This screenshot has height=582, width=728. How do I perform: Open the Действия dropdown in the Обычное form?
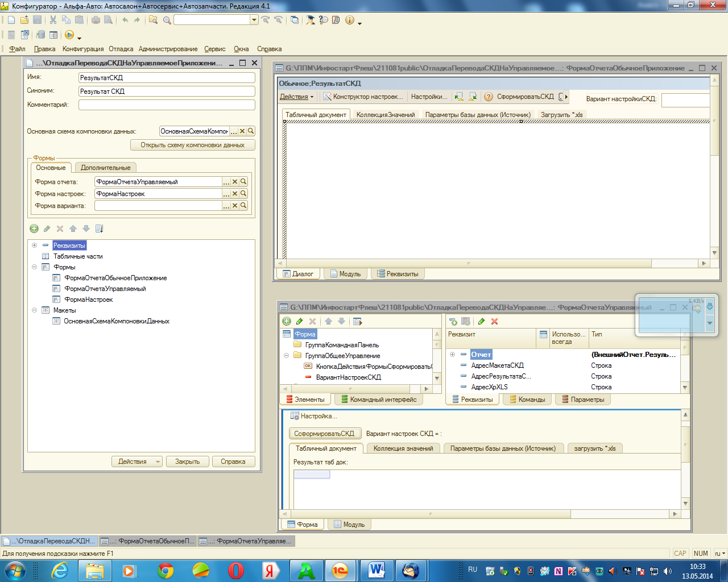point(297,97)
